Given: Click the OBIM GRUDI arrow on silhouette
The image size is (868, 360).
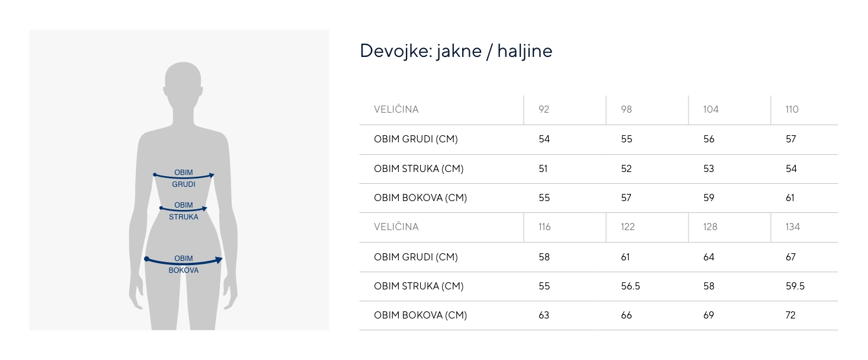Looking at the screenshot, I should (x=184, y=176).
